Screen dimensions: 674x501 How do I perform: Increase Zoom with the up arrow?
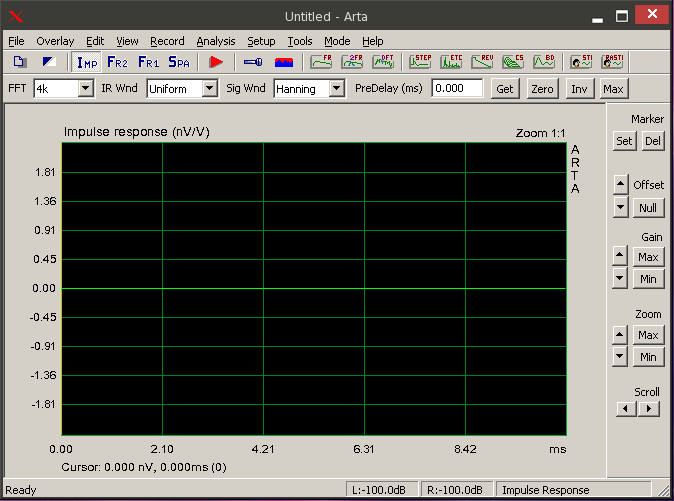(619, 334)
